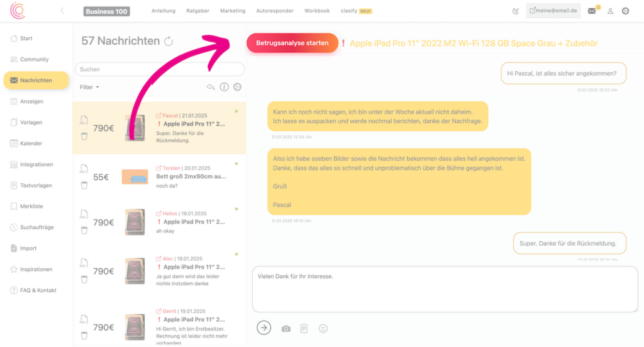The image size is (644, 347).
Task: Open Integrationen in the sidebar
Action: (x=36, y=164)
